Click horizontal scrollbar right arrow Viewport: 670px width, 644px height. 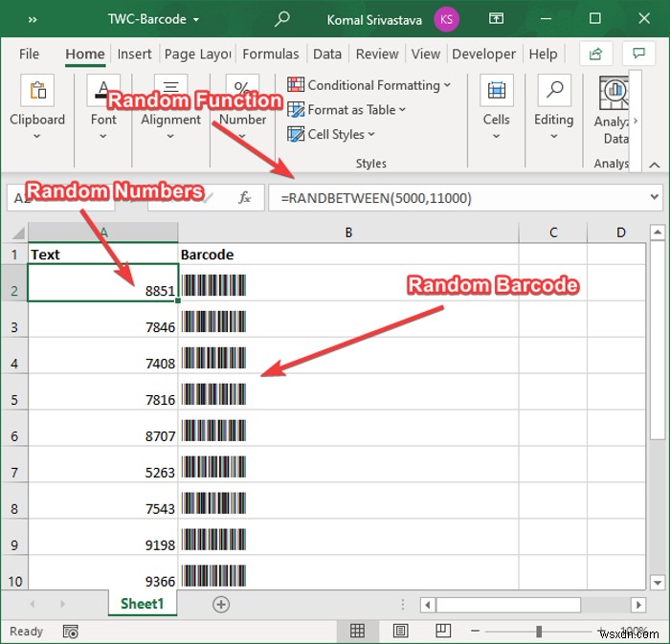coord(638,604)
